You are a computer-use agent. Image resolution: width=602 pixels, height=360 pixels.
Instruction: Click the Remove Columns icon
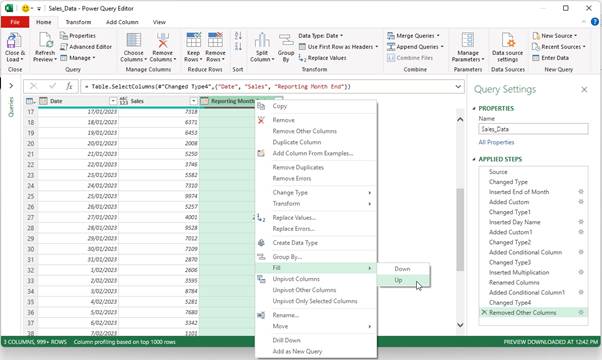pos(163,40)
